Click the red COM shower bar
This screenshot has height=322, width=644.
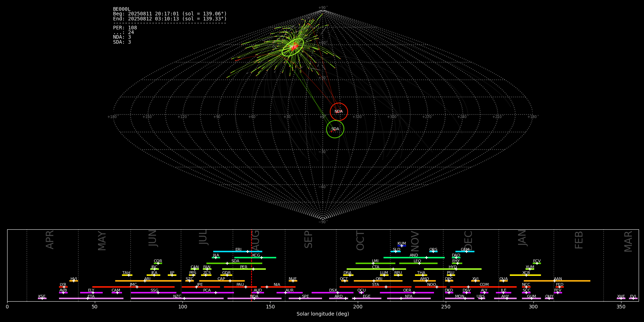tap(483, 287)
